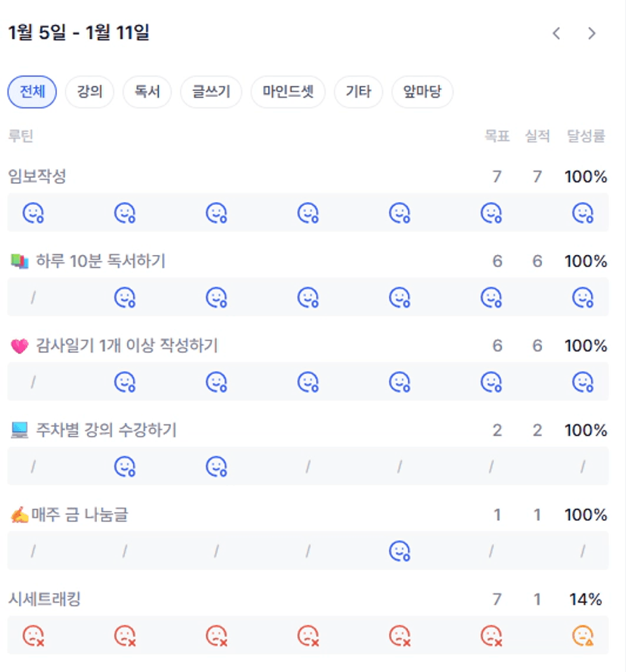This screenshot has height=672, width=626.
Task: Select the 전체 filter tab
Action: tap(32, 92)
